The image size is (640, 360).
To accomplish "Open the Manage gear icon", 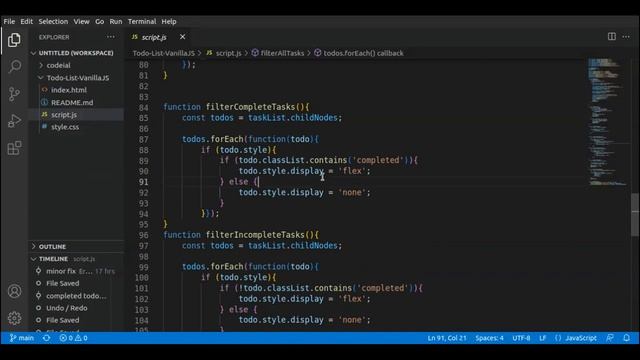I will 14,318.
